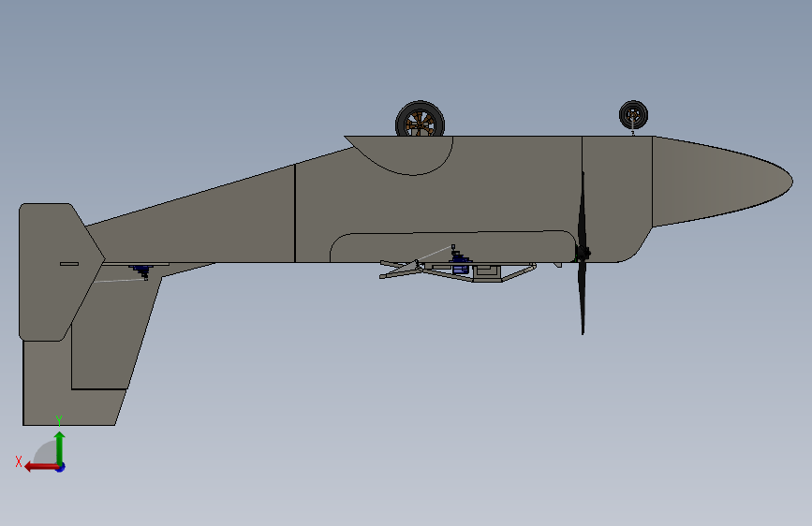Screen dimensions: 812x526
Task: Select the small nose wheel
Action: point(633,115)
